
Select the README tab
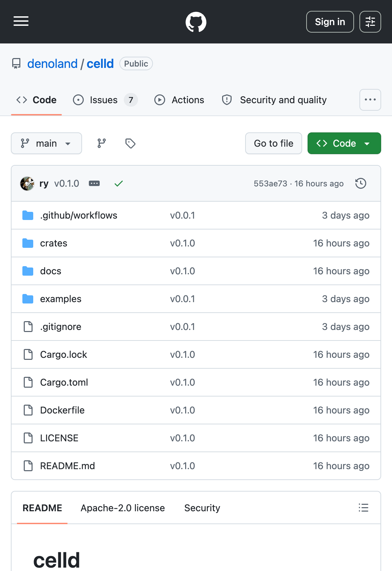(x=42, y=508)
